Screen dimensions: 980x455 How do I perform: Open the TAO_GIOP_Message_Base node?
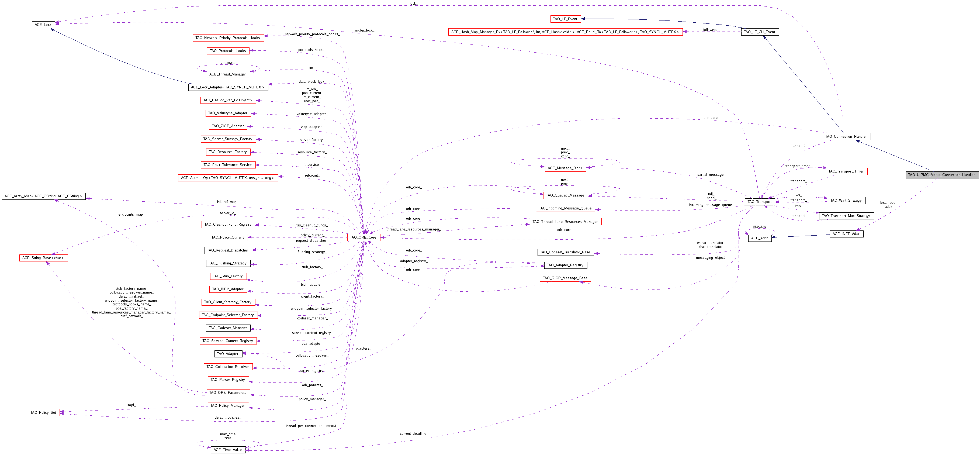point(565,278)
